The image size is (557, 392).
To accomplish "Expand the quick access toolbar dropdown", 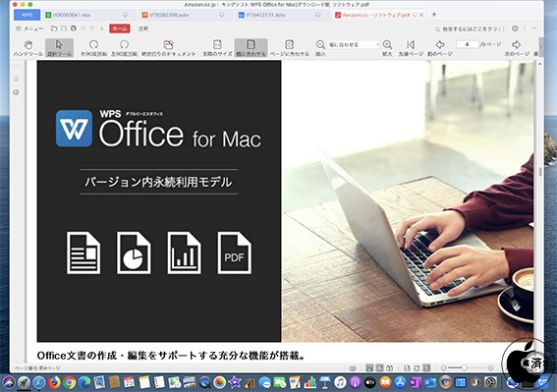I will (x=102, y=28).
